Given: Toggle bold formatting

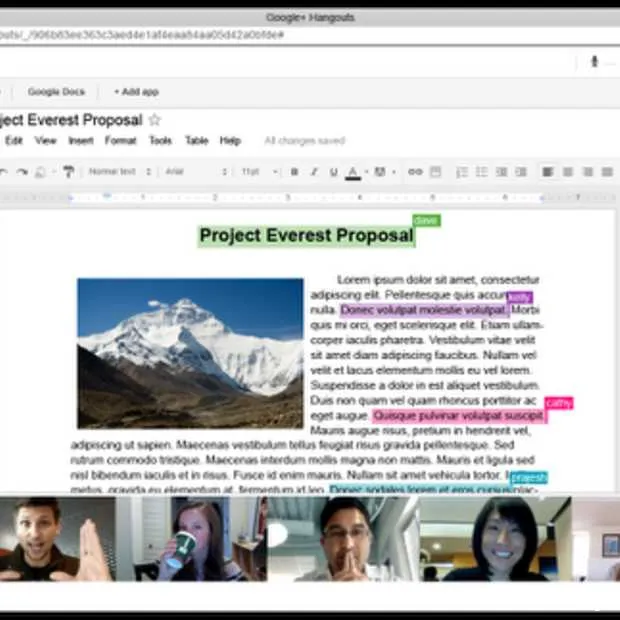Looking at the screenshot, I should 294,172.
